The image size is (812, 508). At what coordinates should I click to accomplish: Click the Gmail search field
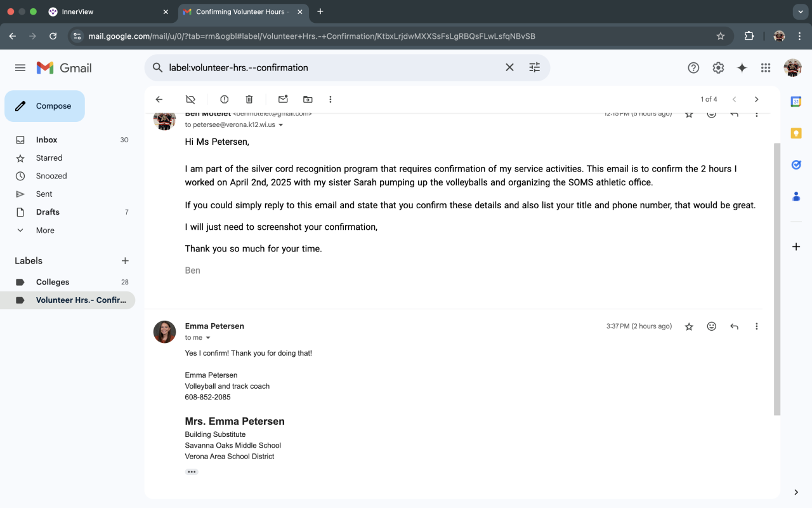click(330, 67)
